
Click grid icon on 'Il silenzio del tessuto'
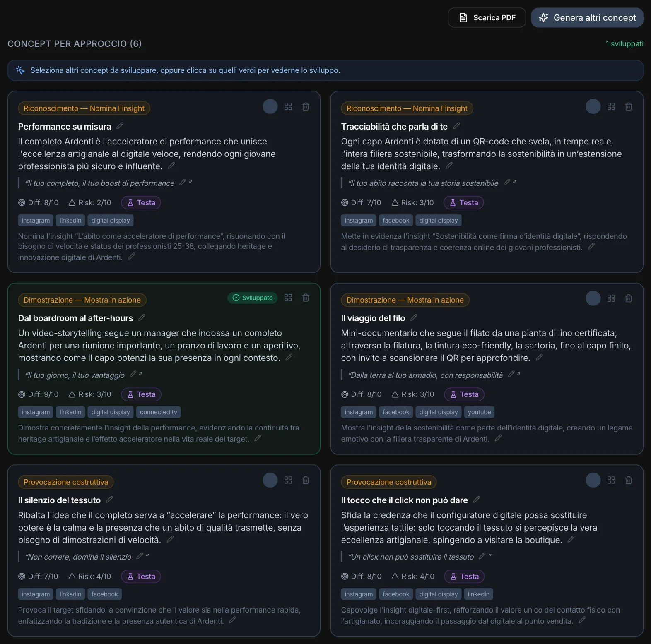pos(288,480)
